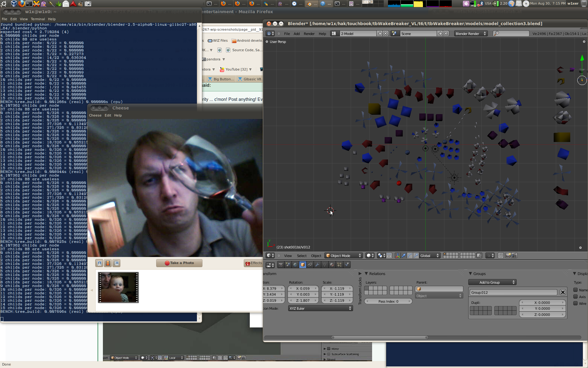
Task: Open Object Constraints chain-link tab
Action: 310,265
